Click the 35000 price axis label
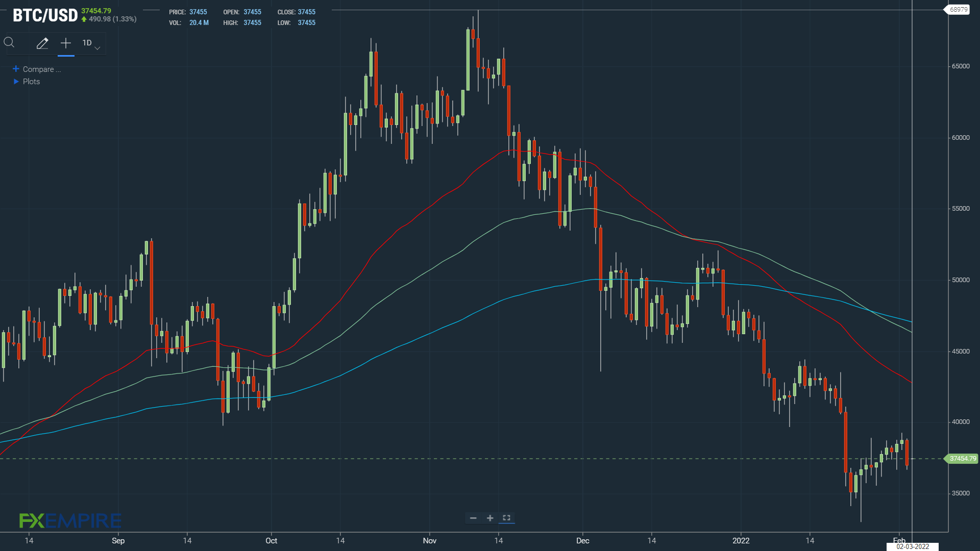The height and width of the screenshot is (551, 980). pyautogui.click(x=961, y=493)
